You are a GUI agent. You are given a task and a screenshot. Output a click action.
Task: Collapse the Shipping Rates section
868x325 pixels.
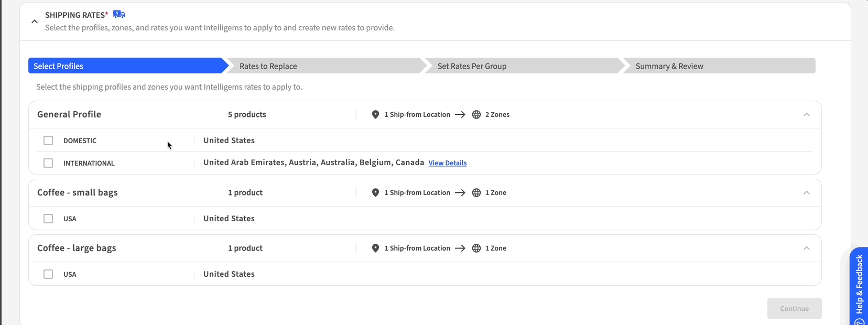pos(35,21)
